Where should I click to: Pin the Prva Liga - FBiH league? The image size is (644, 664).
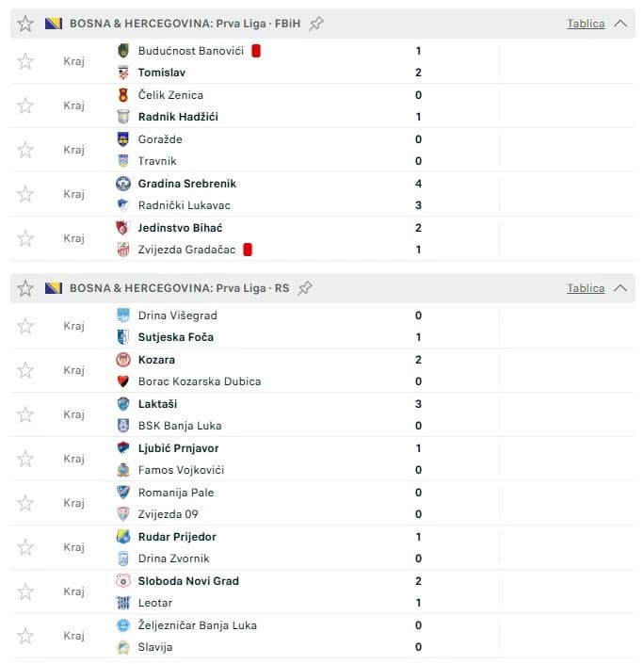tap(315, 24)
